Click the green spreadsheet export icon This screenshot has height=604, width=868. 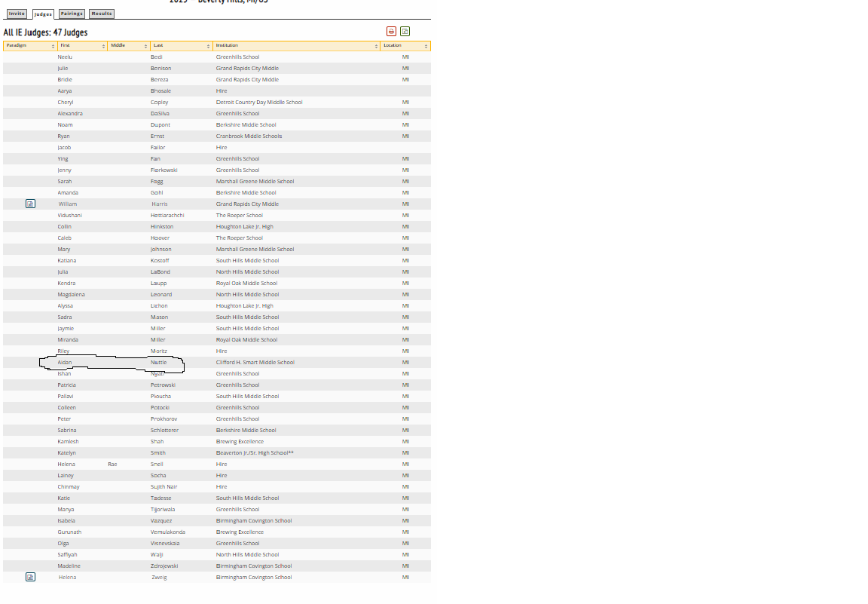[x=405, y=32]
